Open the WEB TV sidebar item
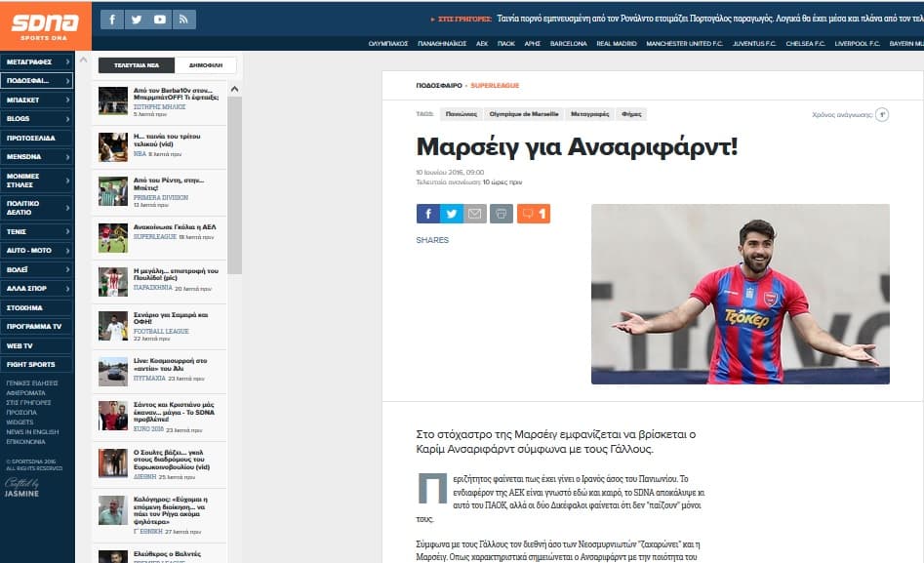The height and width of the screenshot is (563, 924). click(x=36, y=345)
